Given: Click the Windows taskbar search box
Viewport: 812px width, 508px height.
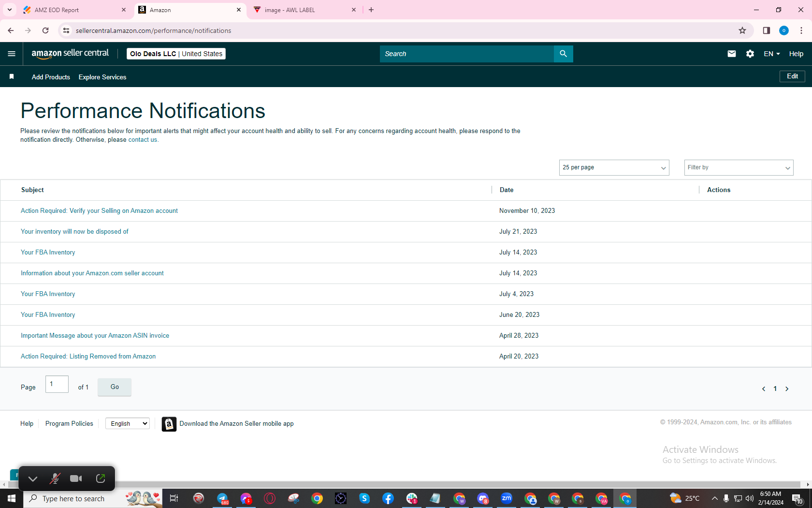Looking at the screenshot, I should (93, 498).
